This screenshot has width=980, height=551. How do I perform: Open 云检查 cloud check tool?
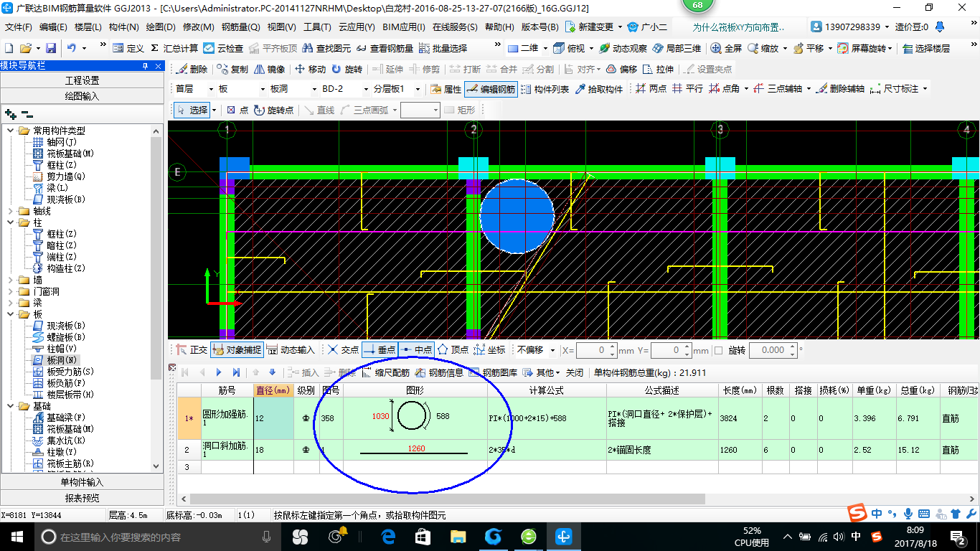click(223, 48)
